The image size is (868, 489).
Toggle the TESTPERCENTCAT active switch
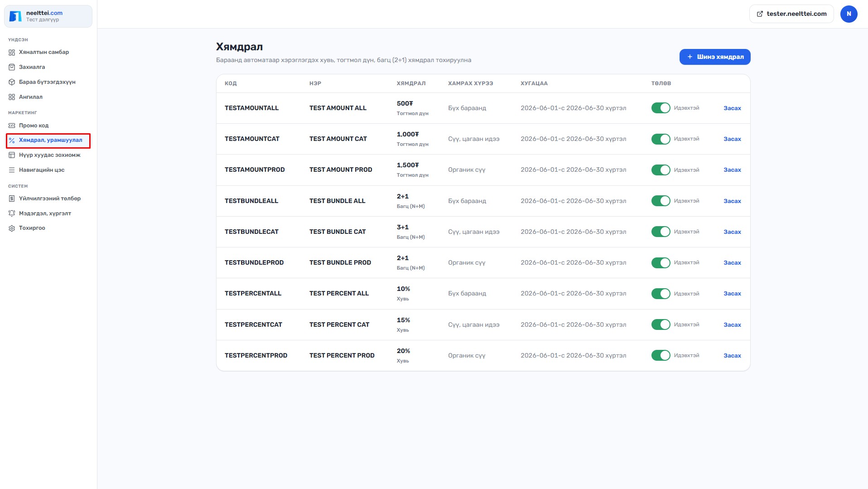(x=661, y=324)
